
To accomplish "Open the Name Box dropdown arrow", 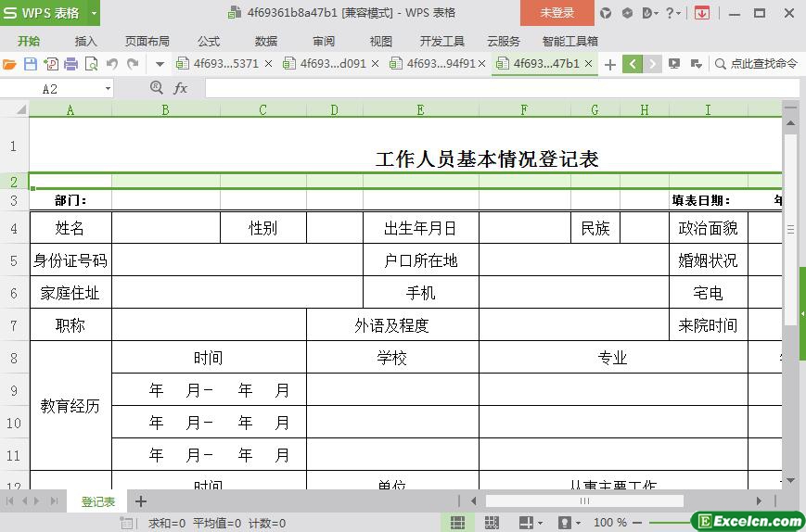I will pos(108,89).
